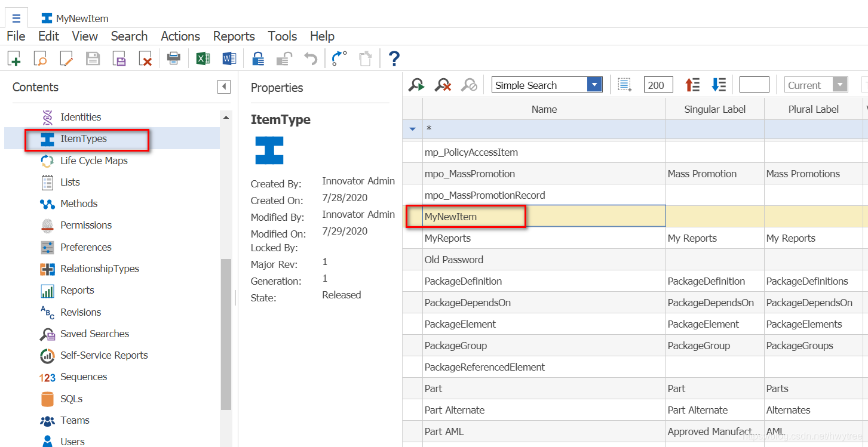868x447 pixels.
Task: Click the blue Lock item icon
Action: 258,58
